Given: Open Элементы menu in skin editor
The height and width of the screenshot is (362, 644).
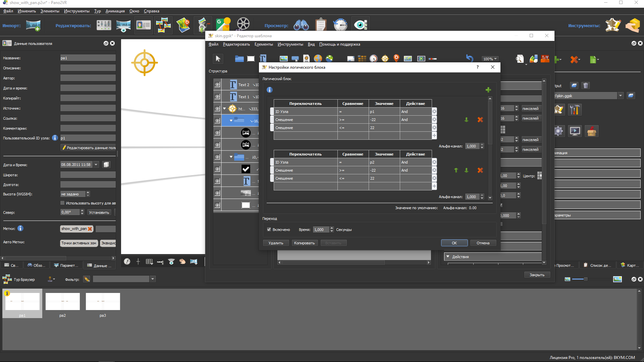Looking at the screenshot, I should click(263, 44).
